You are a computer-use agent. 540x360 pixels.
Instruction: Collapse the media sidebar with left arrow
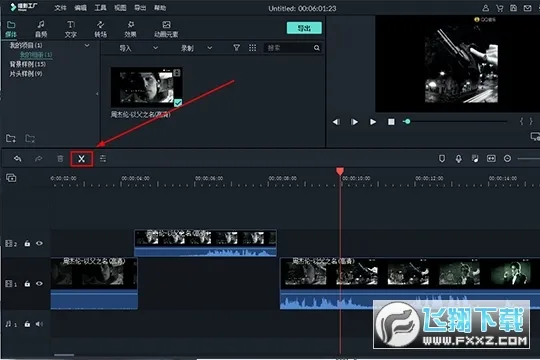click(x=97, y=94)
